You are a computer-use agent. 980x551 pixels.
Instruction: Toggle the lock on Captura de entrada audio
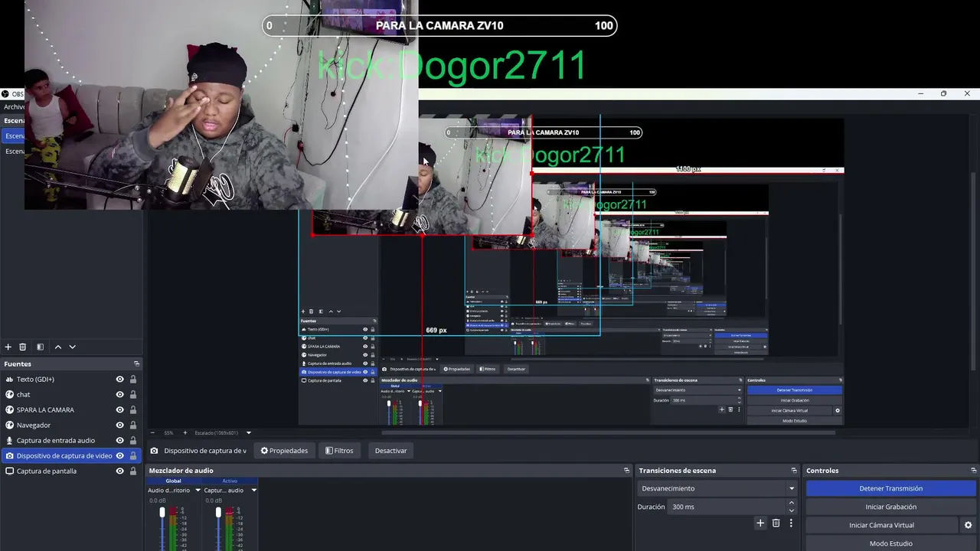coord(133,440)
